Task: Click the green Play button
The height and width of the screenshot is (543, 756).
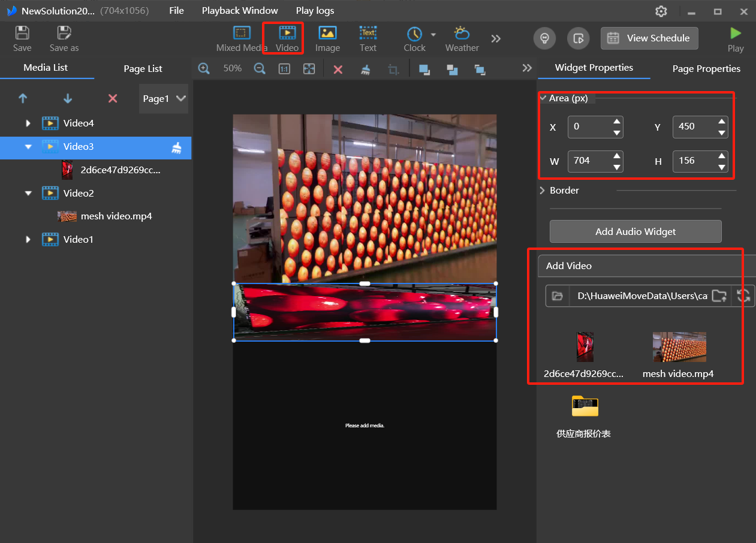Action: (736, 38)
